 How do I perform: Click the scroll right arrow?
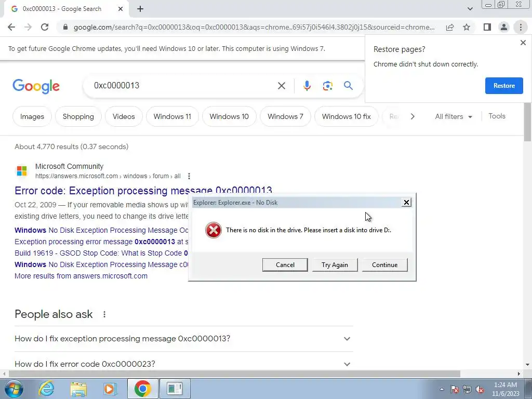pos(519,374)
